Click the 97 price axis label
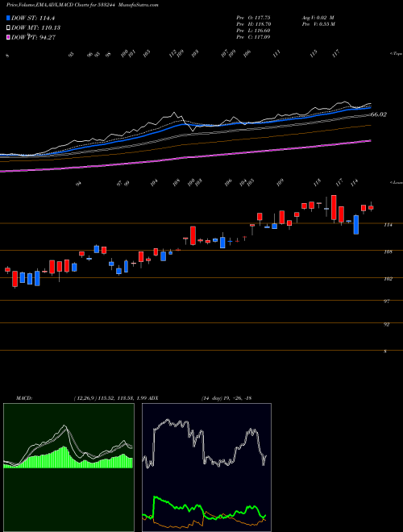403x532 pixels. 386,301
